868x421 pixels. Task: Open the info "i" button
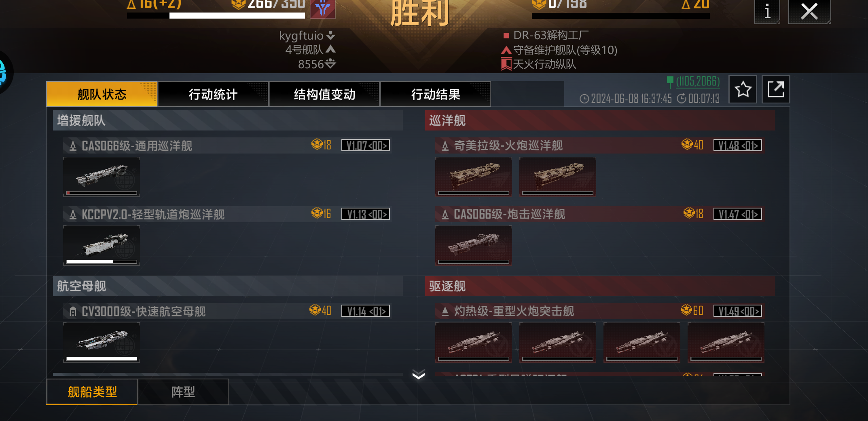(767, 11)
